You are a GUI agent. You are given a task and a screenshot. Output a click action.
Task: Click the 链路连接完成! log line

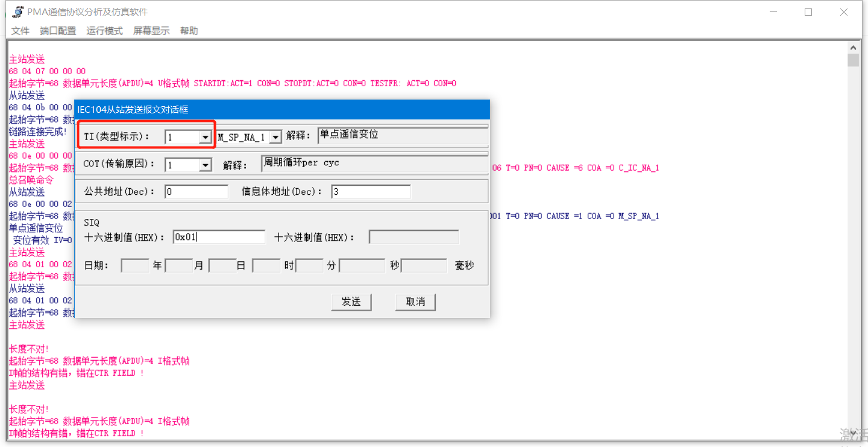coord(39,132)
